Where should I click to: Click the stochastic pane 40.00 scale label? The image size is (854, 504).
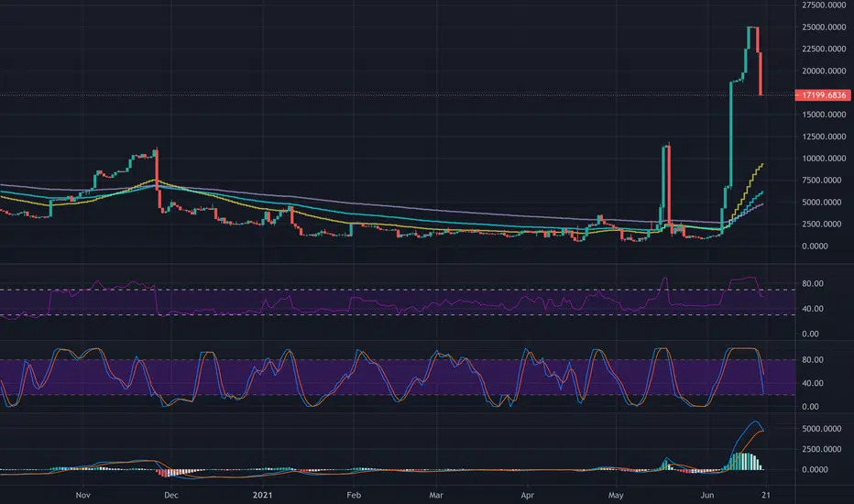(813, 383)
